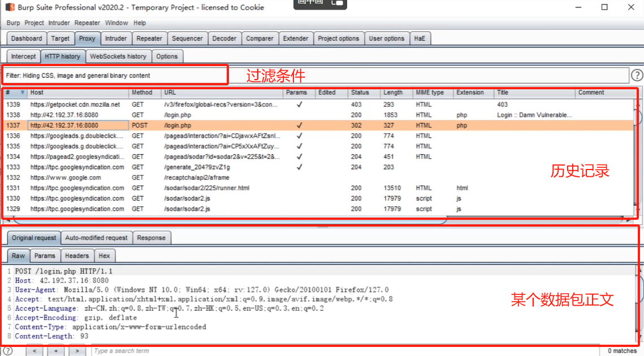The height and width of the screenshot is (356, 644).
Task: Sort by the Edited column header
Action: (331, 93)
